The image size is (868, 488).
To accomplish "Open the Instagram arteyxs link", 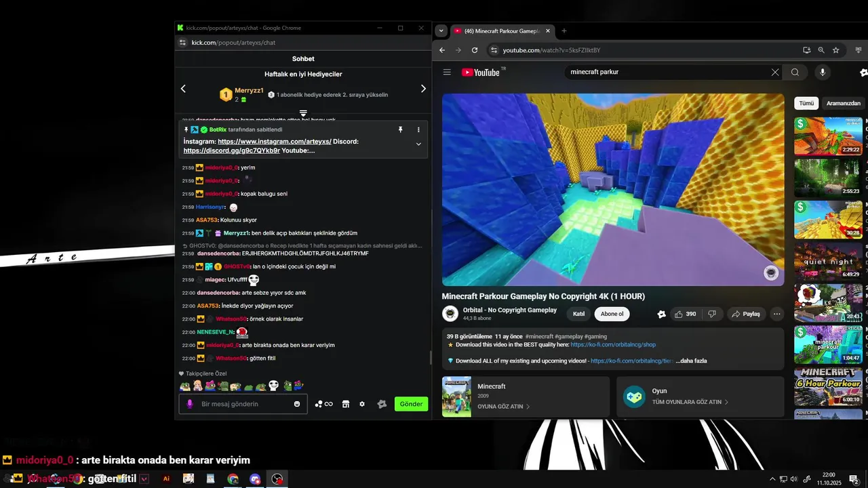I will point(275,142).
